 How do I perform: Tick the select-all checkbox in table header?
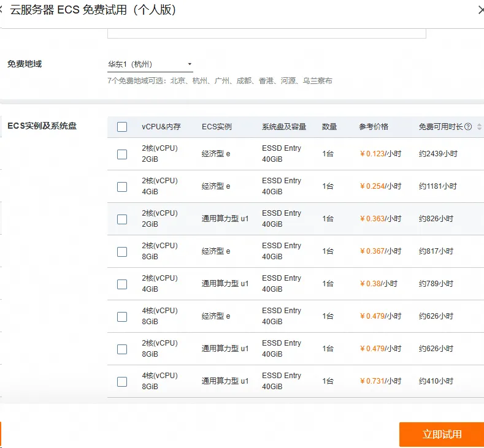click(x=122, y=127)
